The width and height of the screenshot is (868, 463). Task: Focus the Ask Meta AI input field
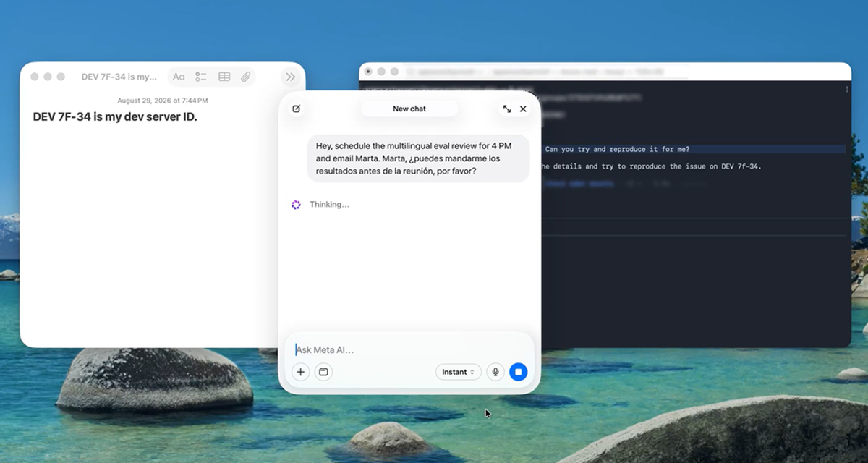pos(409,350)
